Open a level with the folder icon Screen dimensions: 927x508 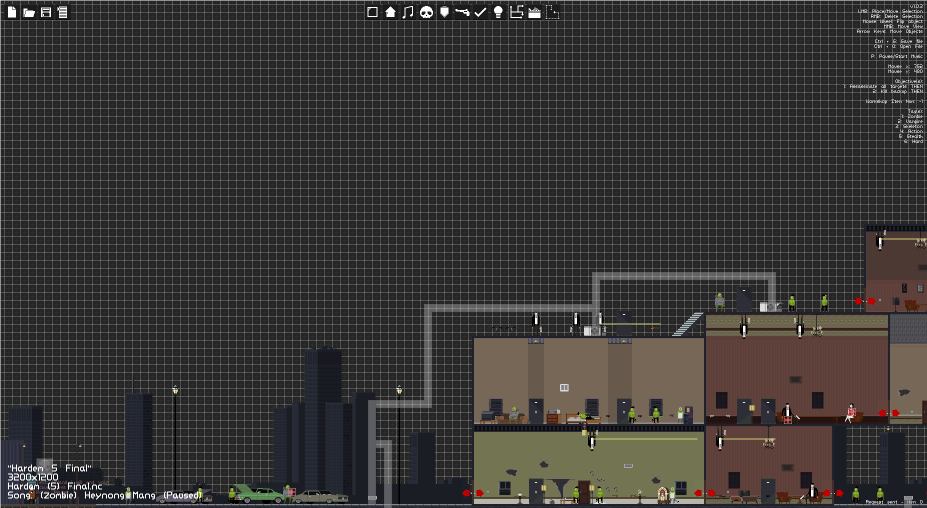click(28, 12)
